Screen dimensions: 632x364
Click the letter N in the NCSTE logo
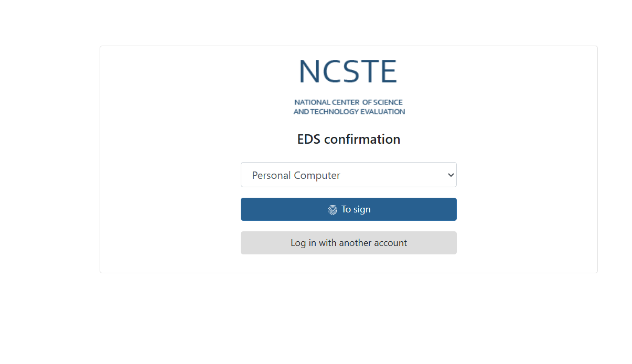tap(309, 72)
